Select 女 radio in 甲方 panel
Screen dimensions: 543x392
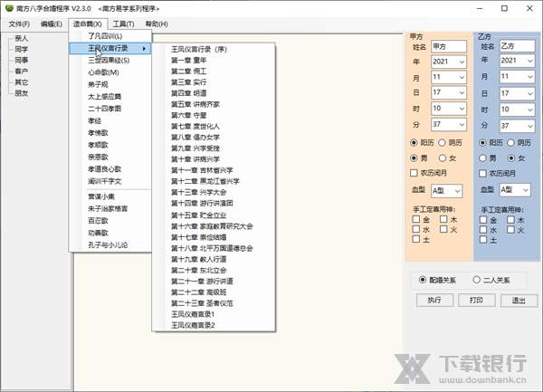[x=443, y=158]
